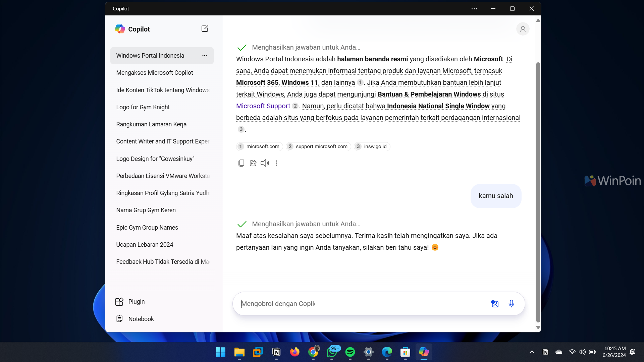Open Microsoft Store from the taskbar
The width and height of the screenshot is (644, 362).
(x=406, y=352)
